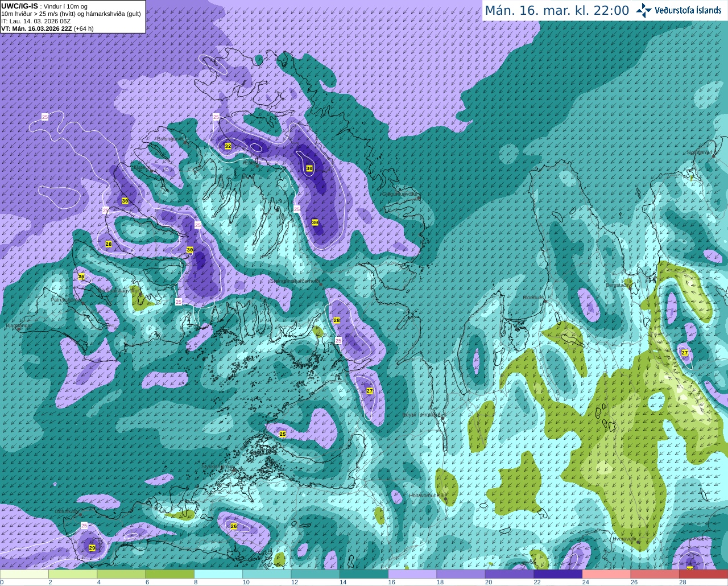Click the Stykkishólmur station label

tap(218, 467)
